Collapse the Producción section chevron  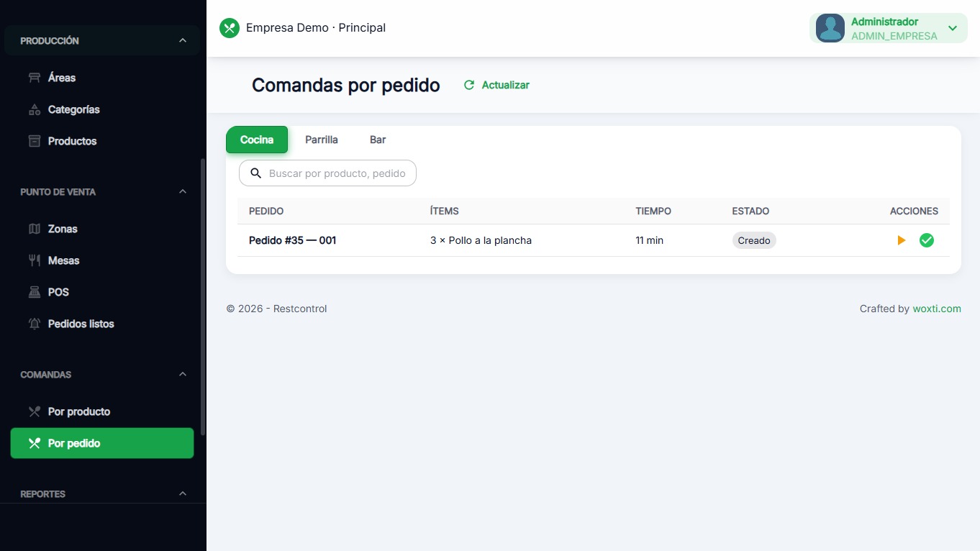pyautogui.click(x=183, y=41)
